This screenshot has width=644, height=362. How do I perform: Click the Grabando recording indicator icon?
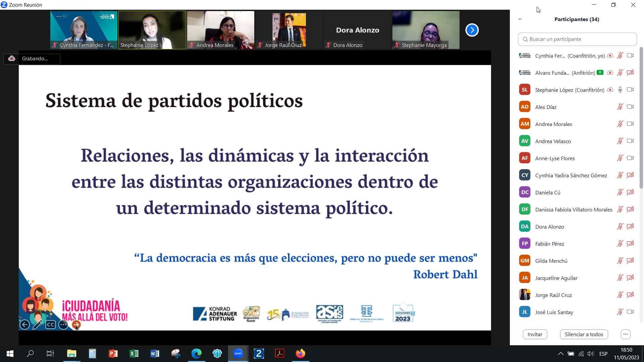click(11, 58)
